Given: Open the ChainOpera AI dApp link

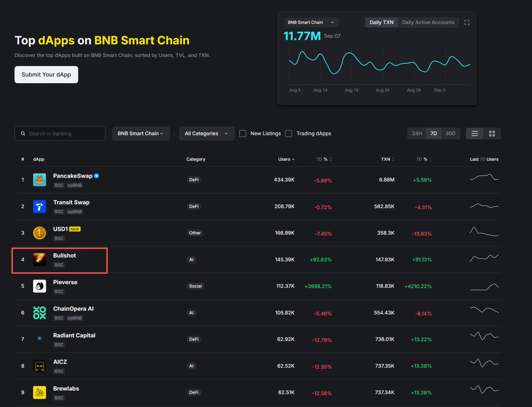Looking at the screenshot, I should [74, 309].
